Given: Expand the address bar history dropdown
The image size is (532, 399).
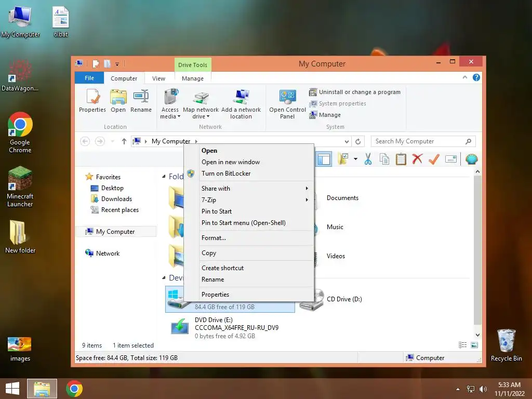Looking at the screenshot, I should (x=347, y=141).
